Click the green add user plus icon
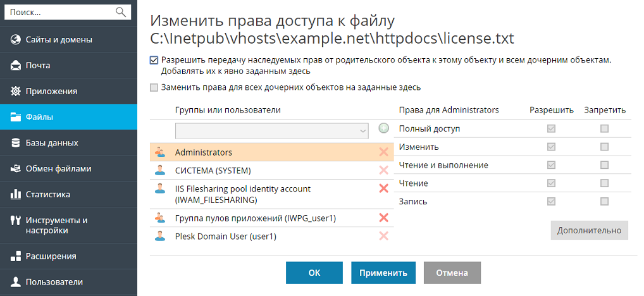 pyautogui.click(x=383, y=128)
